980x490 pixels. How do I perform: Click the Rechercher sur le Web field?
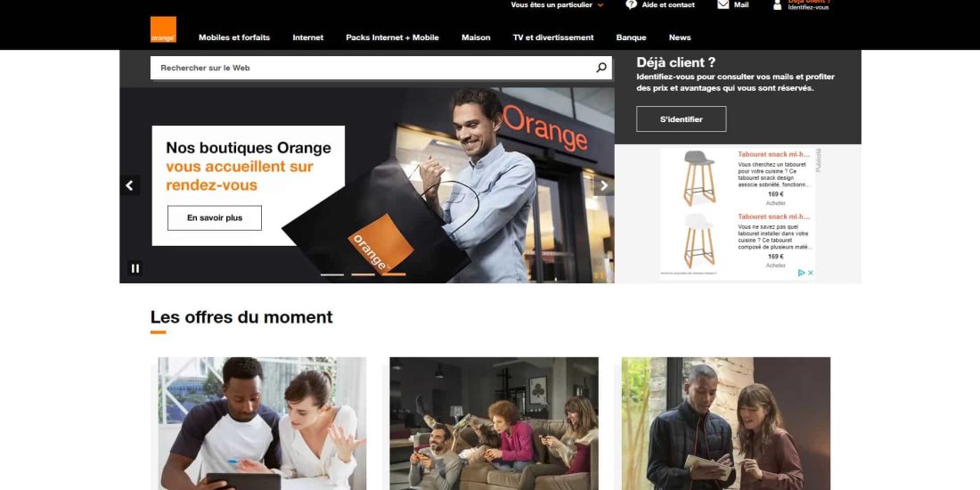click(372, 68)
